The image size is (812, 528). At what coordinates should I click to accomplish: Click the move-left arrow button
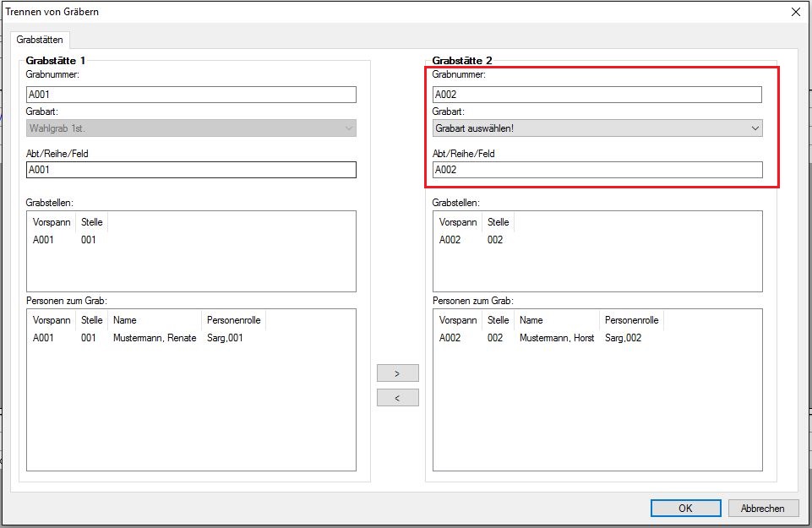point(397,398)
